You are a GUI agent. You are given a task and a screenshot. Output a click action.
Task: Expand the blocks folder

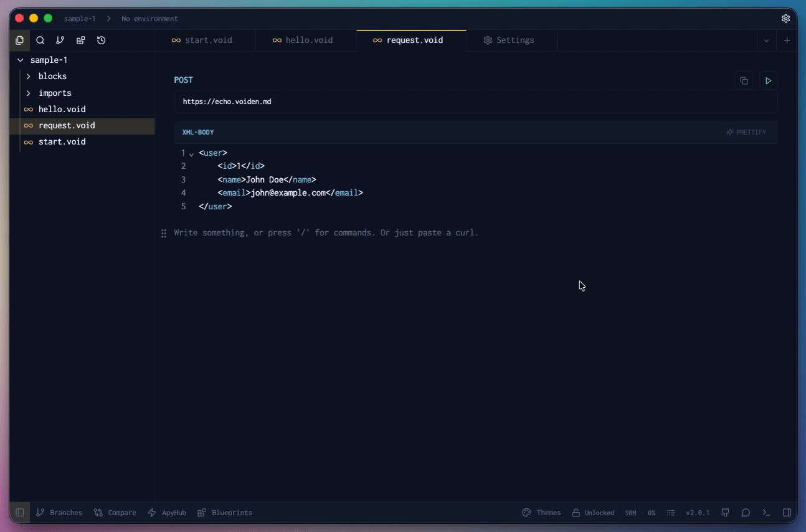pyautogui.click(x=82, y=77)
